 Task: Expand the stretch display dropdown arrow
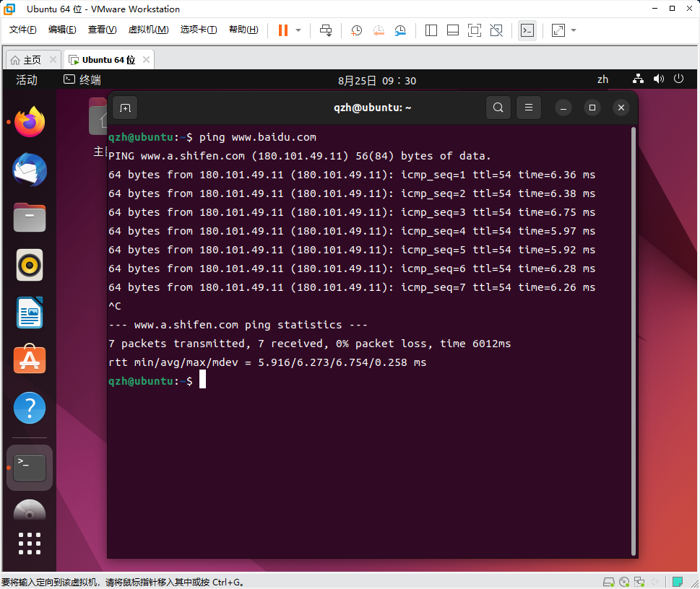pos(574,30)
